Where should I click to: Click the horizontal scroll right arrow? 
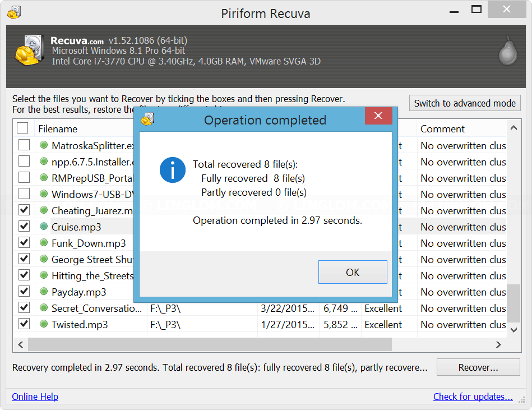click(x=498, y=345)
